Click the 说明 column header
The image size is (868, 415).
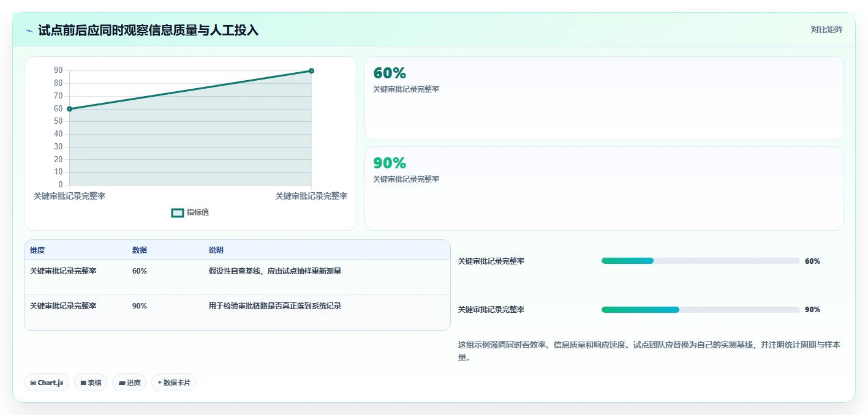pos(216,250)
